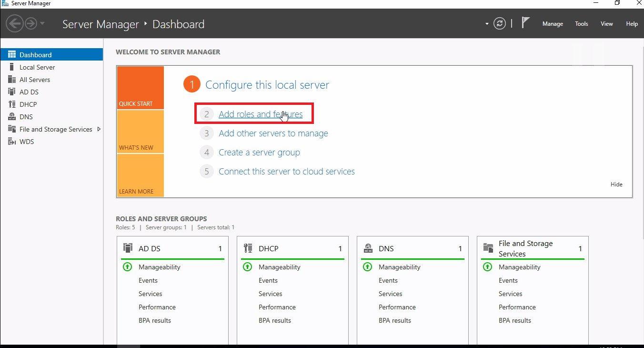This screenshot has width=644, height=348.
Task: Open Events in the AD DS tile
Action: [x=148, y=280]
